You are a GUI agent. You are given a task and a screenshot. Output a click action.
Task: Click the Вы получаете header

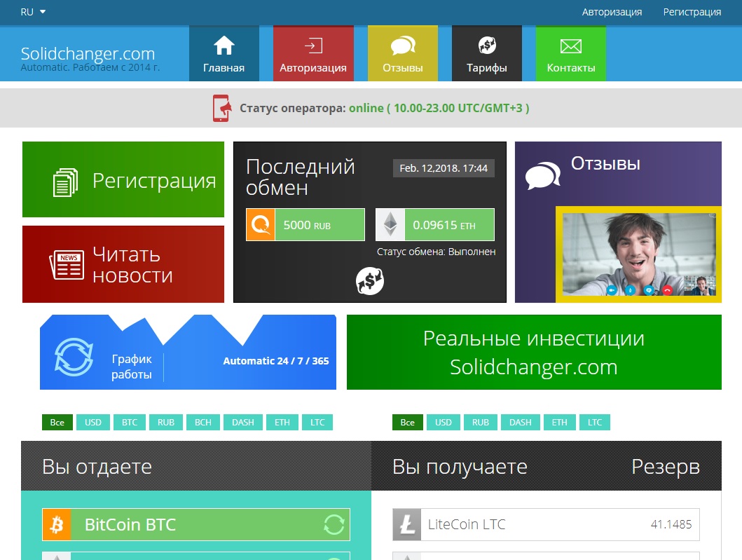(x=460, y=467)
